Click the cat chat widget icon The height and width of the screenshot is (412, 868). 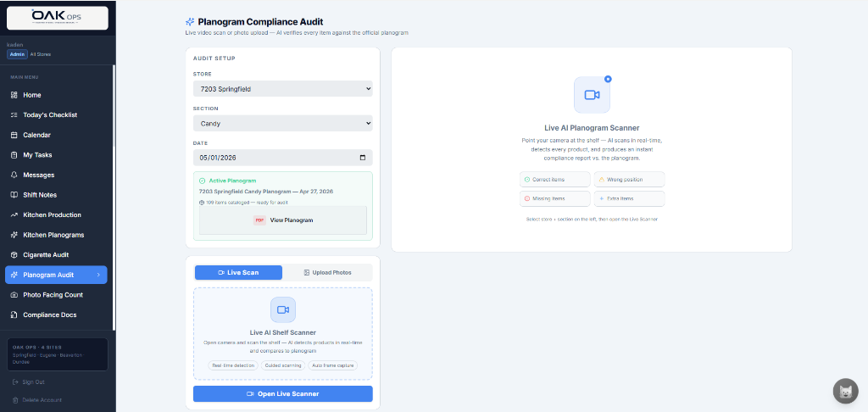[845, 391]
